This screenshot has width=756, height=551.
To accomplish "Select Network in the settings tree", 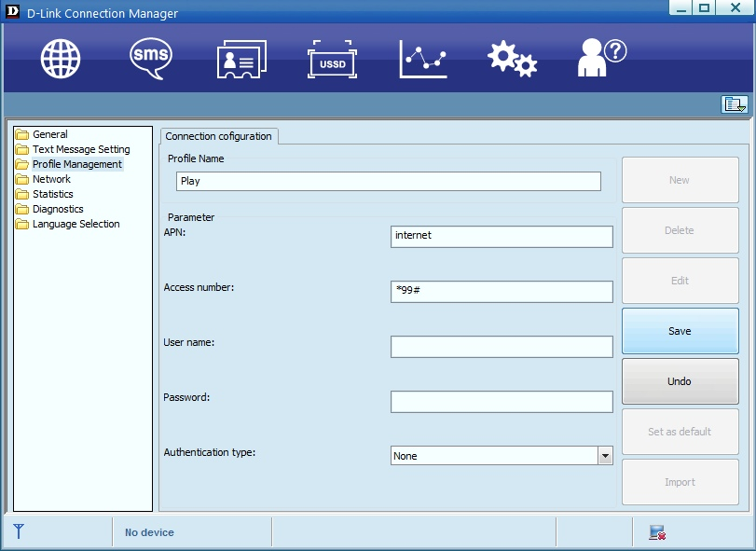I will (51, 179).
